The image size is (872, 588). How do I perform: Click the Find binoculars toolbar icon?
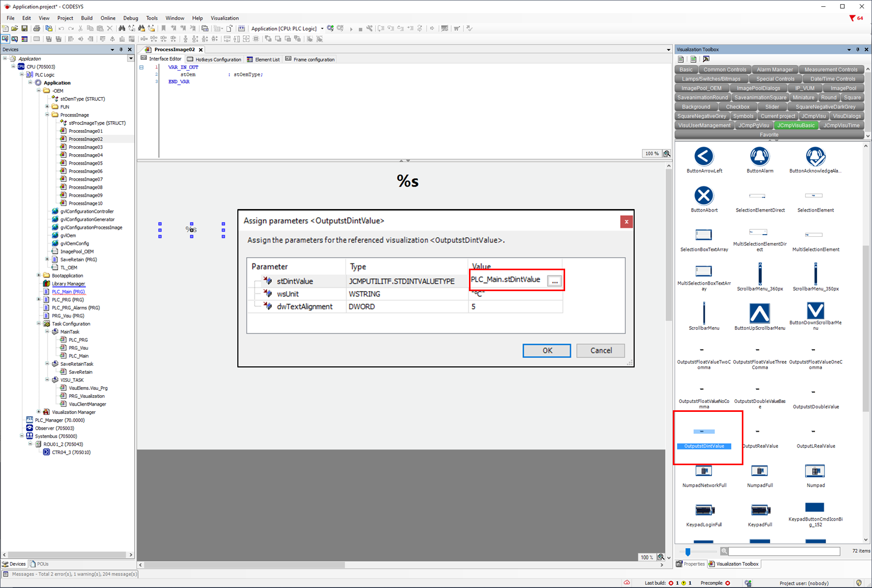(x=122, y=28)
